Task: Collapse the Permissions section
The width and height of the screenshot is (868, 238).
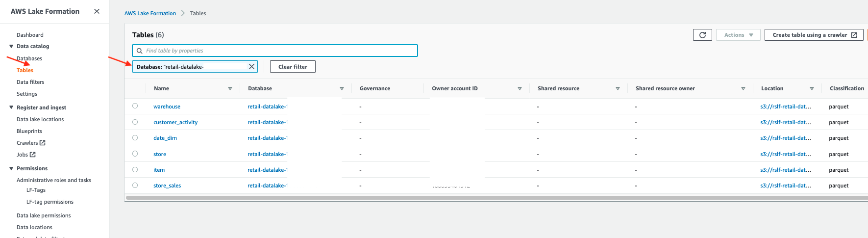Action: coord(11,168)
